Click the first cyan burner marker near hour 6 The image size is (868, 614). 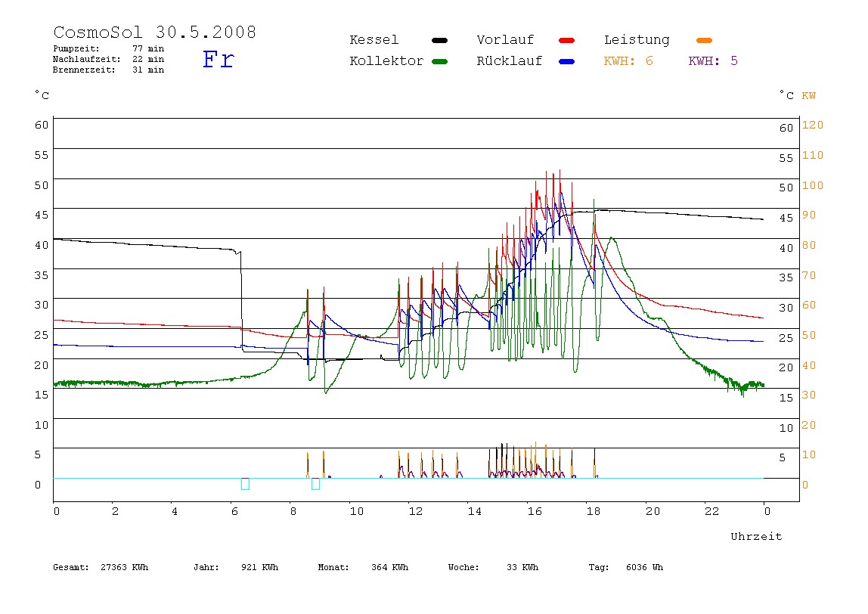(x=245, y=484)
